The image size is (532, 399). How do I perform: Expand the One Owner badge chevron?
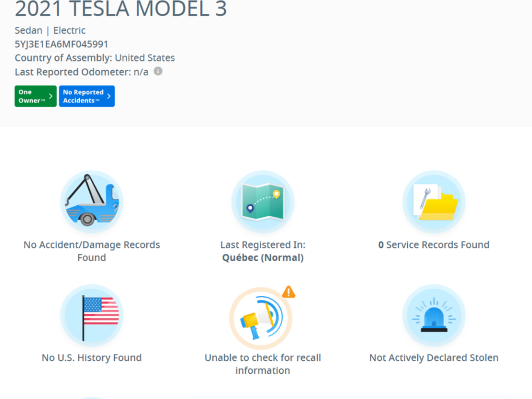click(x=51, y=96)
